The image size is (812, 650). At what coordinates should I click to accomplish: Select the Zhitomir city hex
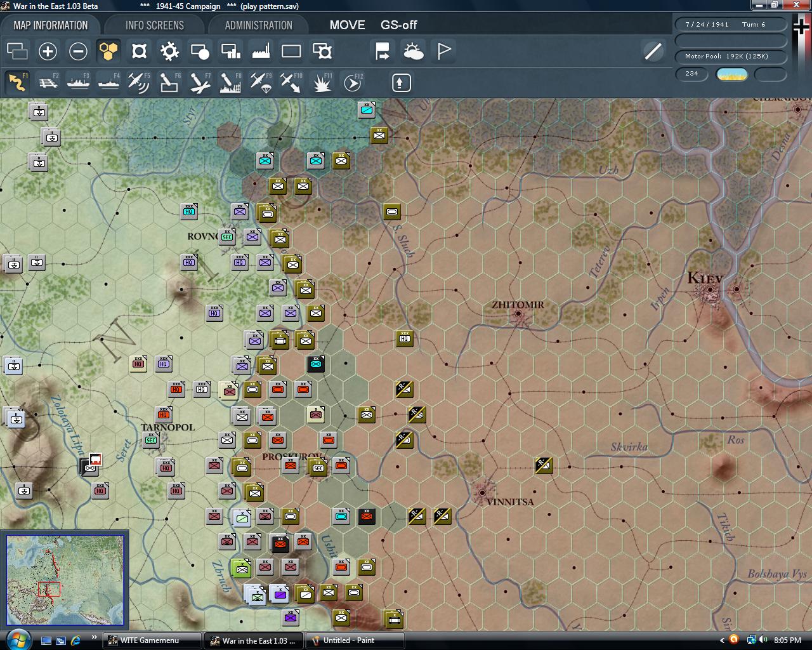tap(518, 314)
